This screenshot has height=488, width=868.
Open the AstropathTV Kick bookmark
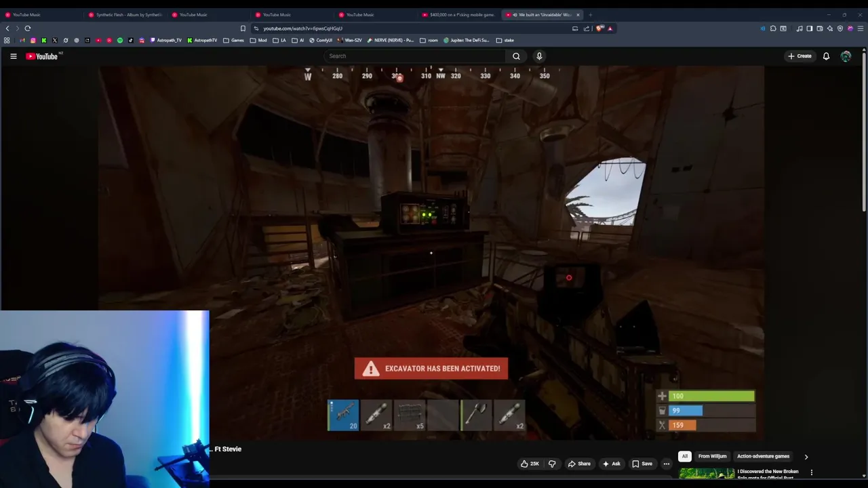[202, 40]
